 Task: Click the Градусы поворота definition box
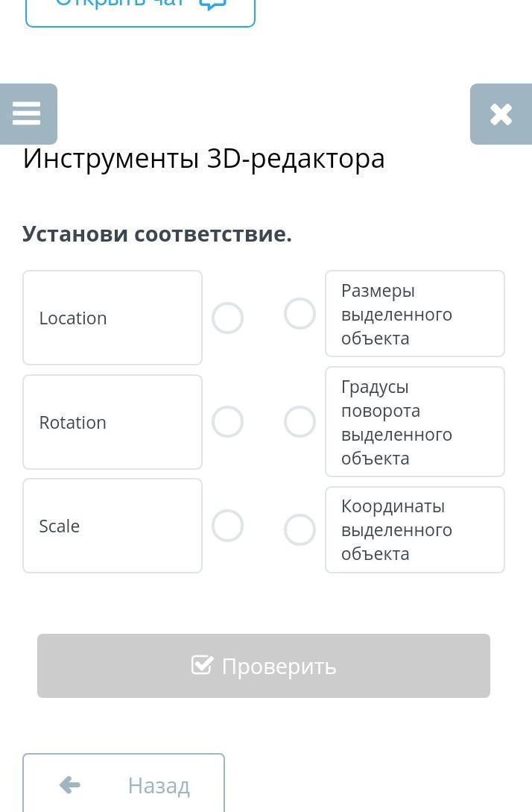pos(414,421)
